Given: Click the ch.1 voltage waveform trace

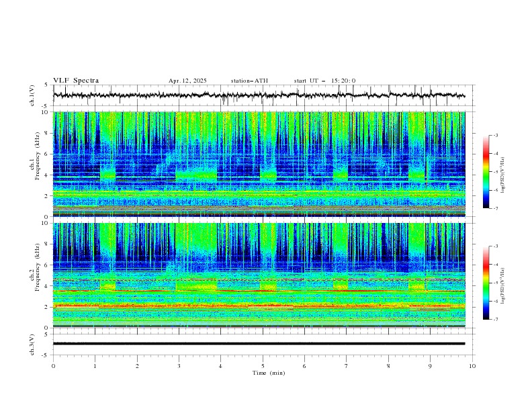Looking at the screenshot, I should [x=259, y=95].
